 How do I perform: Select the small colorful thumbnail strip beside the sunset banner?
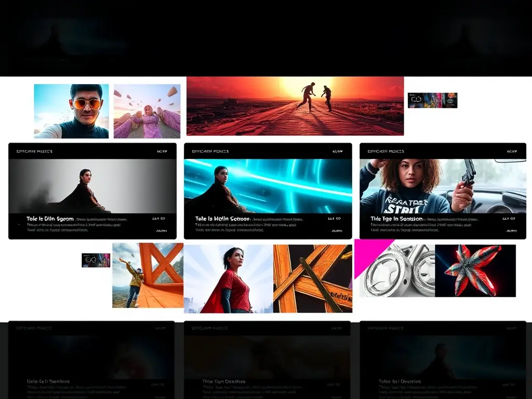coord(433,100)
